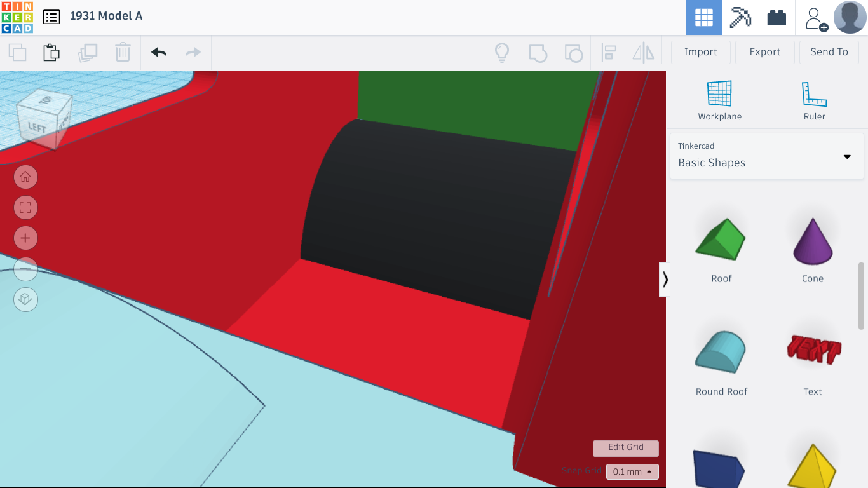
Task: Select the Ruler tool
Action: [x=814, y=100]
